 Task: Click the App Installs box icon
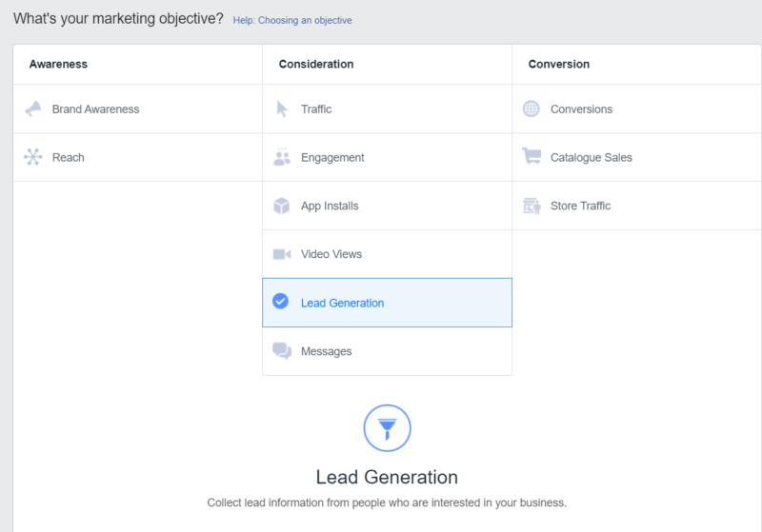(x=282, y=206)
